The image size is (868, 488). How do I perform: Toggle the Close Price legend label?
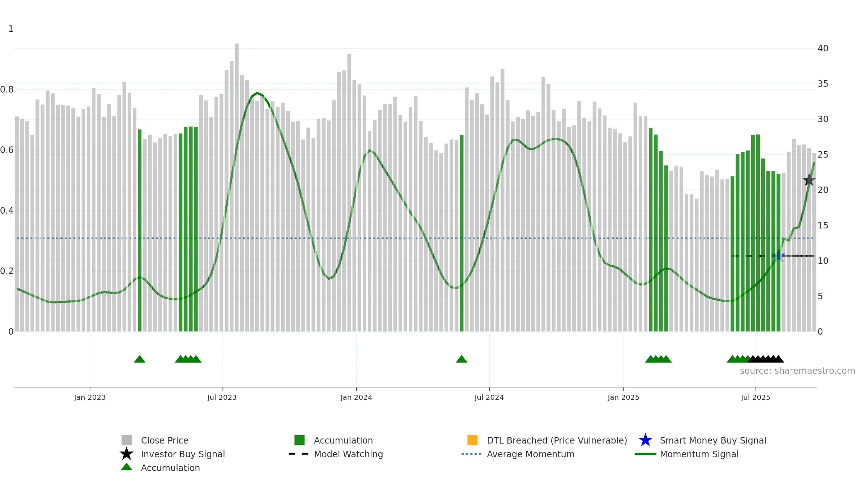tap(165, 440)
